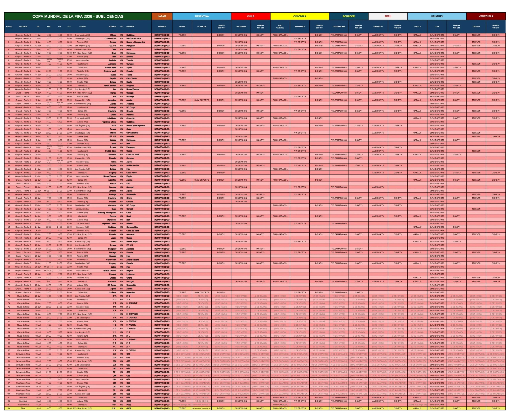The image size is (510, 420).
Task: Select Kansas City (US) in match 100 row
Action: (x=82, y=394)
